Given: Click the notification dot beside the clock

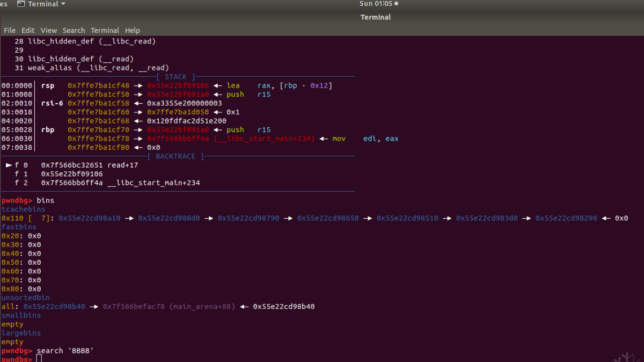Looking at the screenshot, I should click(x=396, y=4).
